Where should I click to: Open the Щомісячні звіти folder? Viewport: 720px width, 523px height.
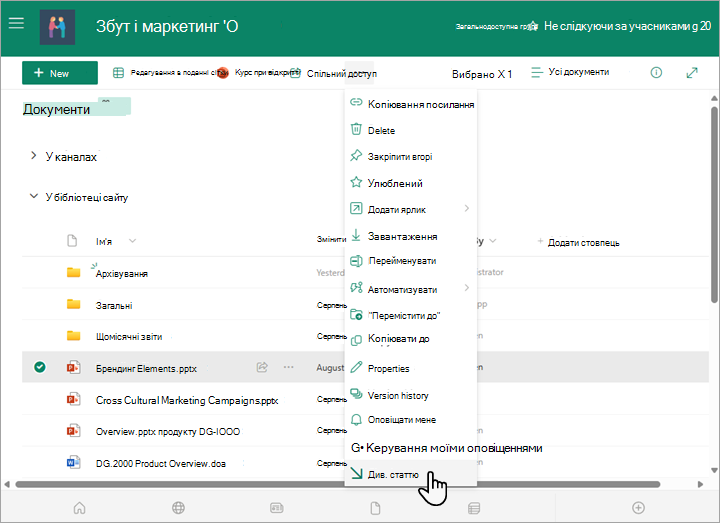point(129,337)
